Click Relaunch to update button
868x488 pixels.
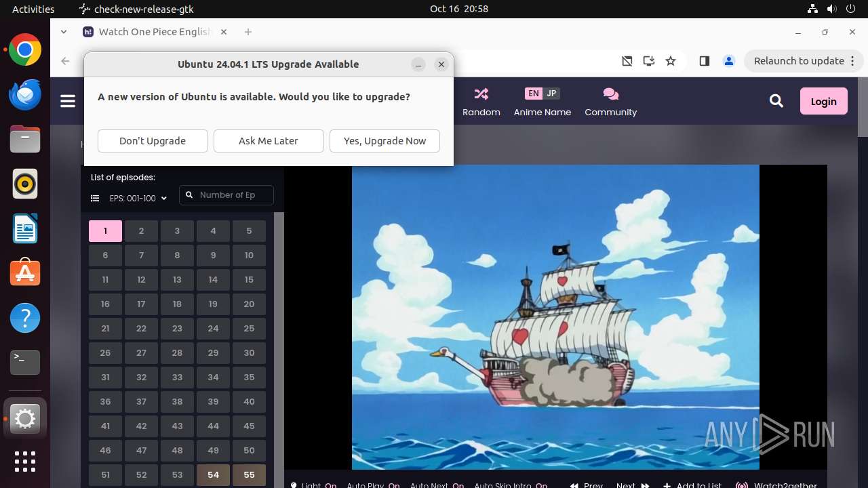800,61
